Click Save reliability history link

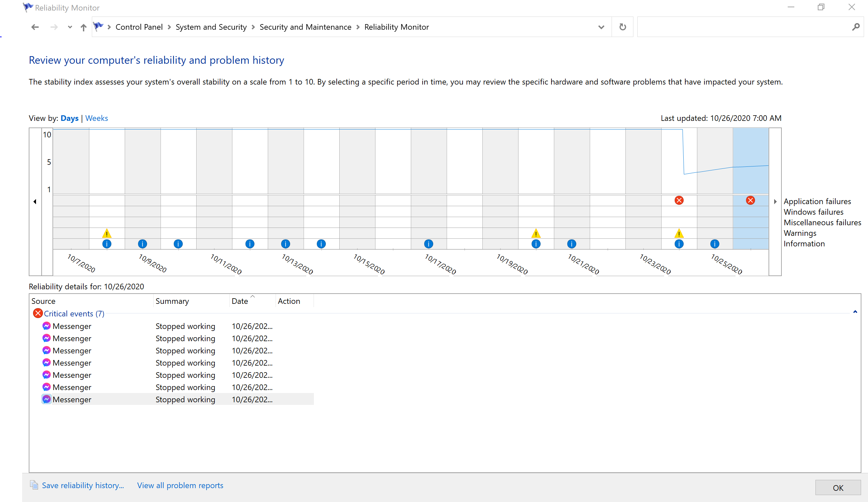[83, 485]
